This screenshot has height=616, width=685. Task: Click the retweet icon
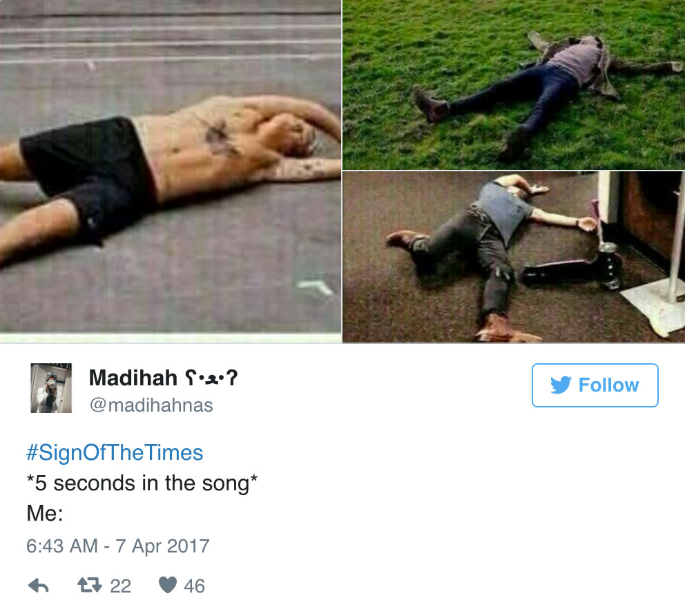90,585
